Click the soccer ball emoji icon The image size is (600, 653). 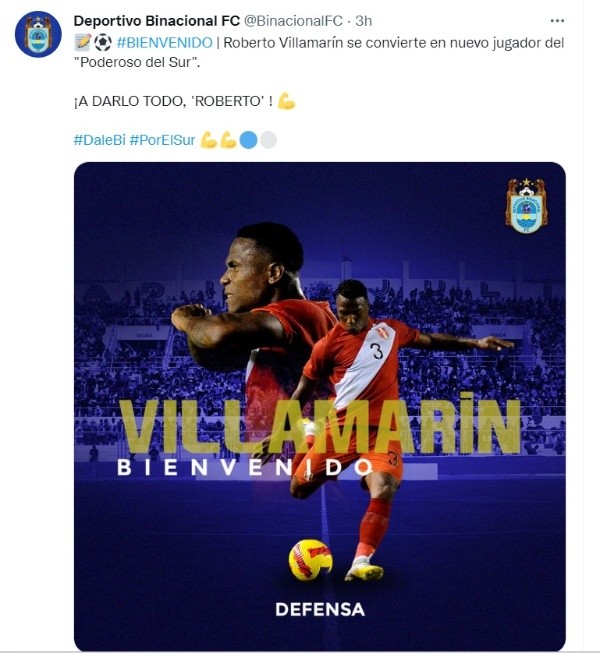pyautogui.click(x=102, y=42)
